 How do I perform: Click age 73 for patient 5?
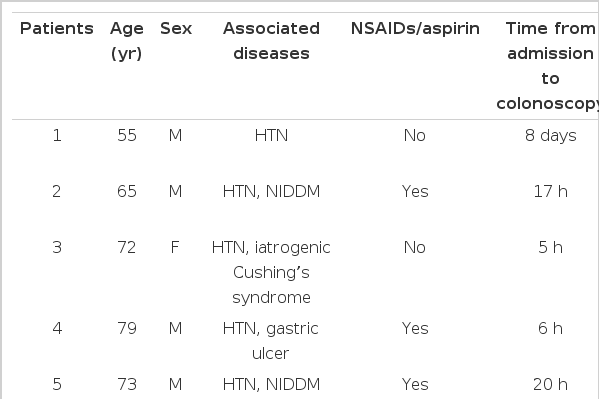(127, 384)
